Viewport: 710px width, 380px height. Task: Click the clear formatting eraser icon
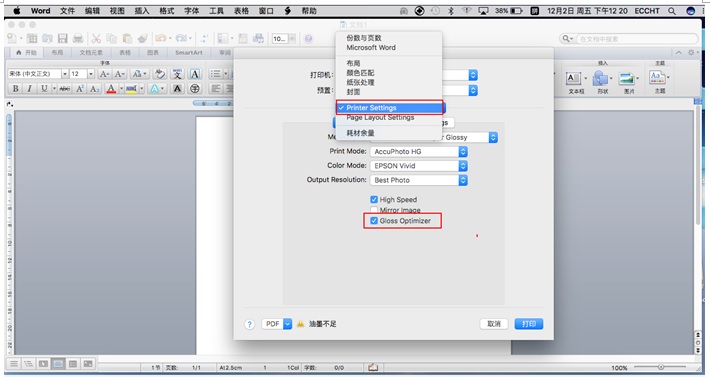click(159, 74)
